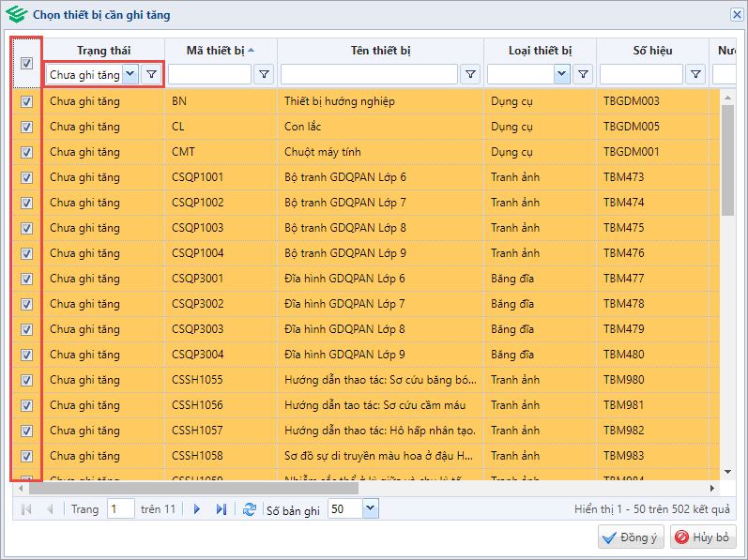This screenshot has width=748, height=560.
Task: Click filter icon for Trạng thái column
Action: [x=151, y=74]
